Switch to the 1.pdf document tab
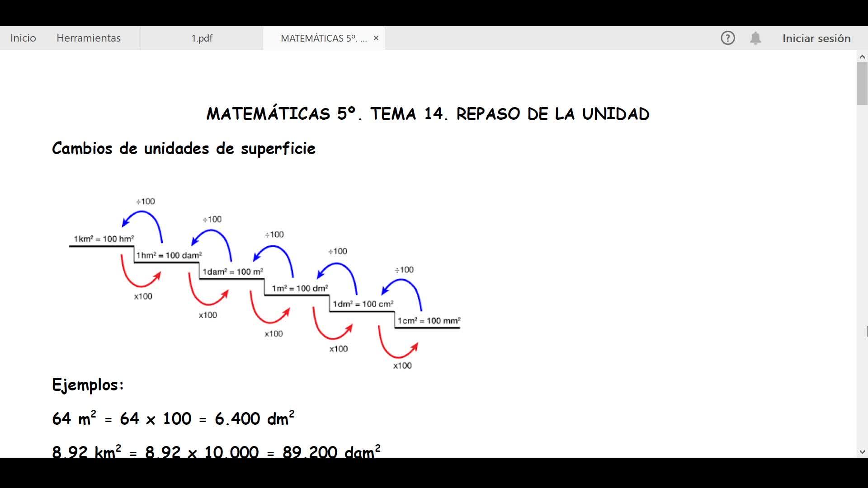This screenshot has width=868, height=488. click(x=202, y=38)
